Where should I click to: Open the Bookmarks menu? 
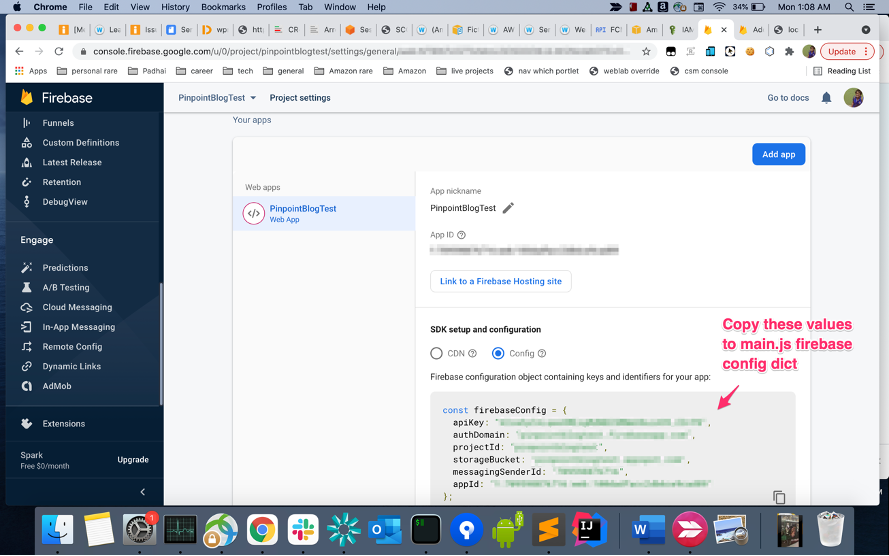223,7
